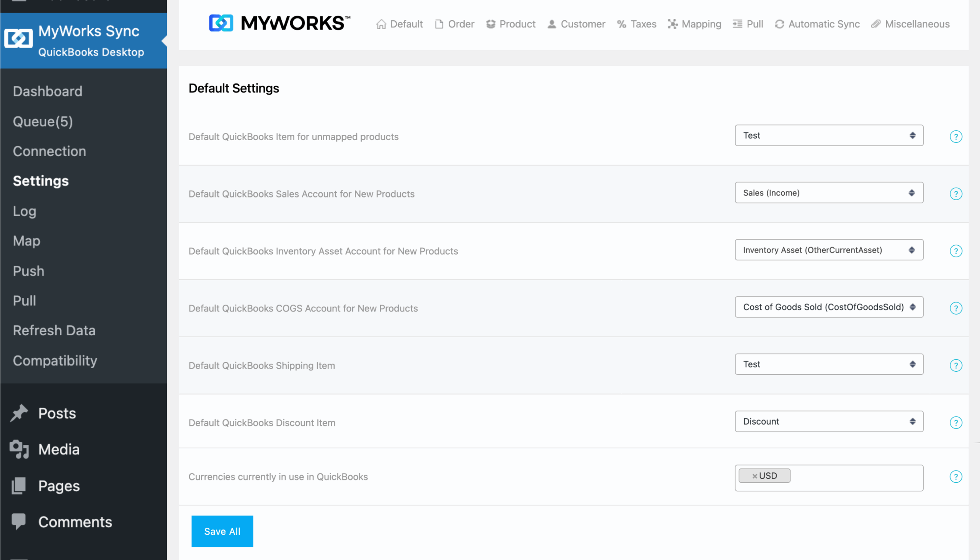The height and width of the screenshot is (560, 980).
Task: Open the Default QuickBooks Sales Account dropdown
Action: pyautogui.click(x=828, y=193)
